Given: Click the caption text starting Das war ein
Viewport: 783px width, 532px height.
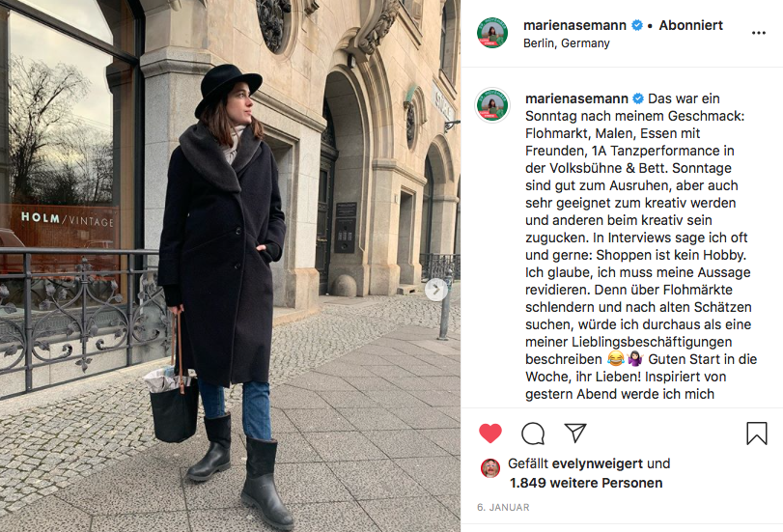Looking at the screenshot, I should click(641, 246).
